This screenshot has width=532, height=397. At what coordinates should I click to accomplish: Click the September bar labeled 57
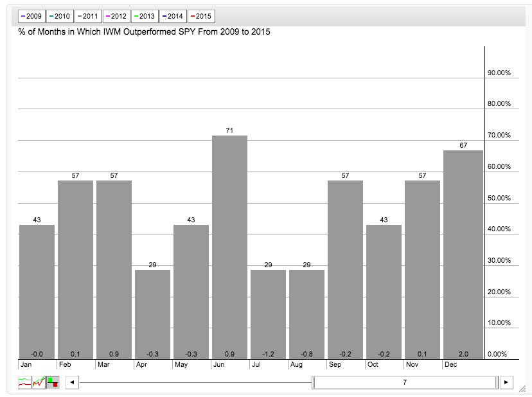pos(346,270)
